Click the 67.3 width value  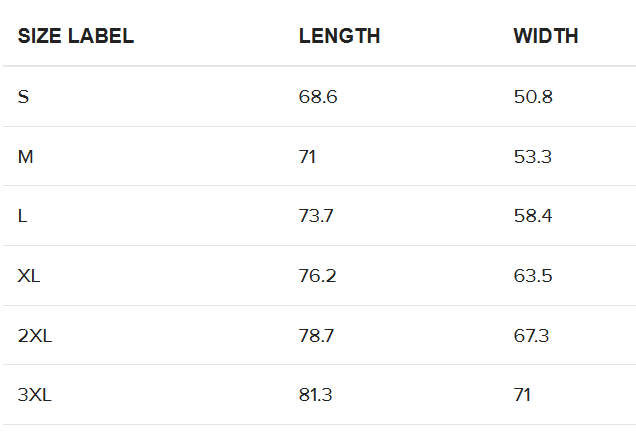tap(531, 336)
